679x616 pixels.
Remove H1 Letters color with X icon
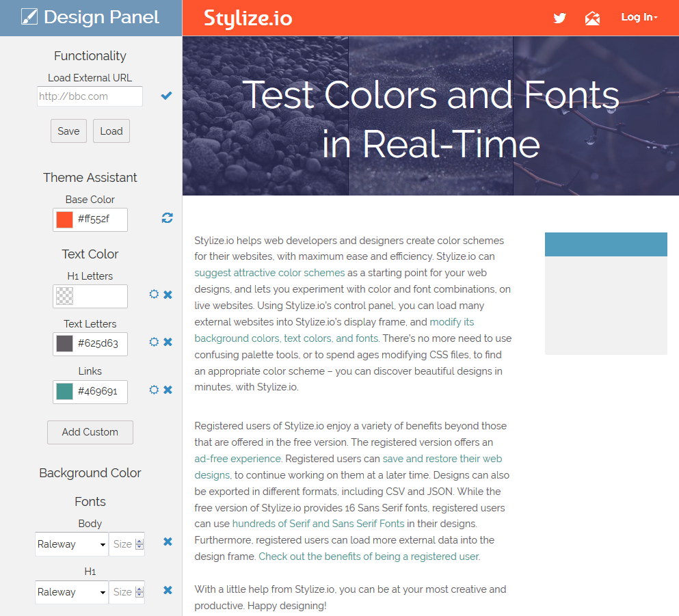coord(168,295)
